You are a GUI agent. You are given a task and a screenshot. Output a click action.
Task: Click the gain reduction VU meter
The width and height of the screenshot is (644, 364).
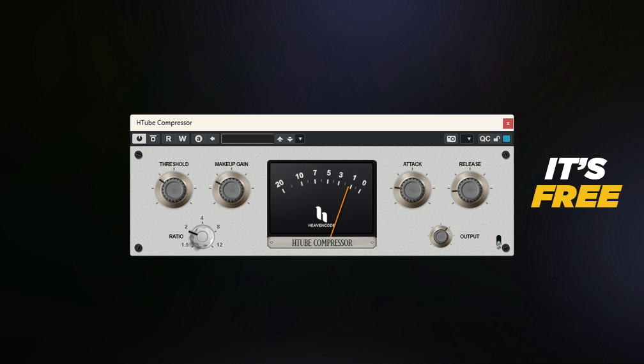321,198
